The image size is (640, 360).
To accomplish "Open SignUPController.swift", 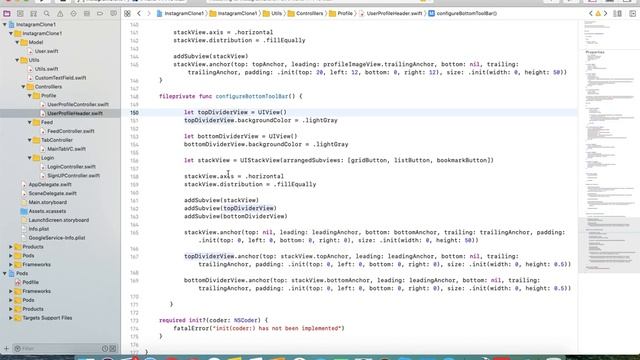I will 70,176.
